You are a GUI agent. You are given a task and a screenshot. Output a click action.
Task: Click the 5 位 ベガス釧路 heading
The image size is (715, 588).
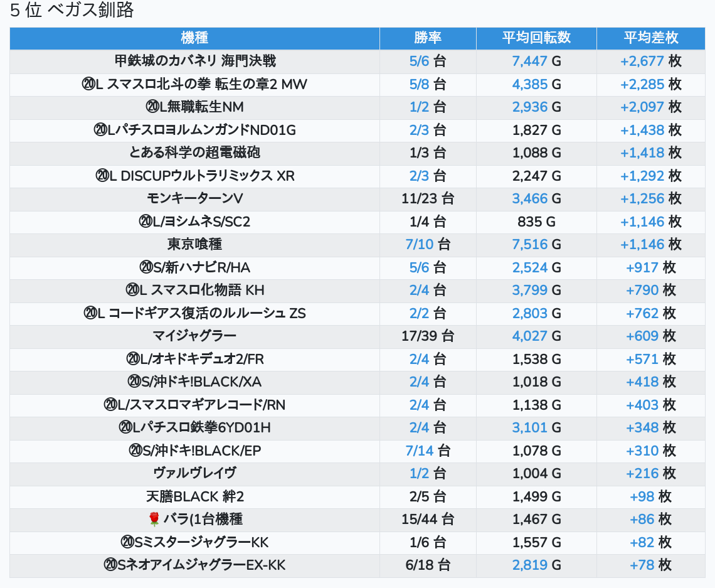[x=72, y=11]
